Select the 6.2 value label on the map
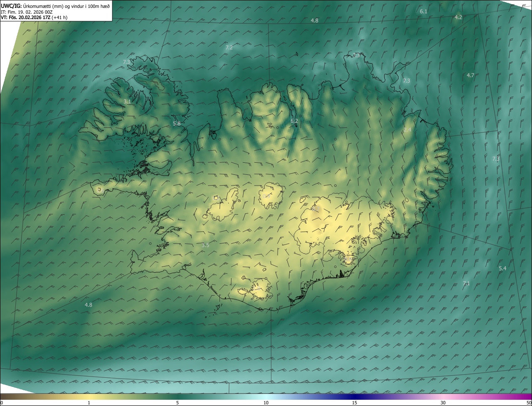The width and height of the screenshot is (532, 406). [294, 121]
